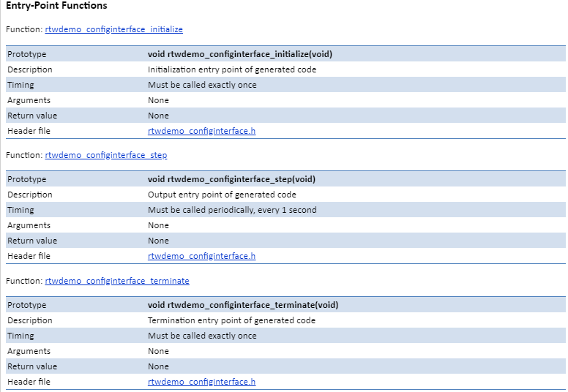Select 'Termination entry point of generated code'
The width and height of the screenshot is (568, 392).
231,321
